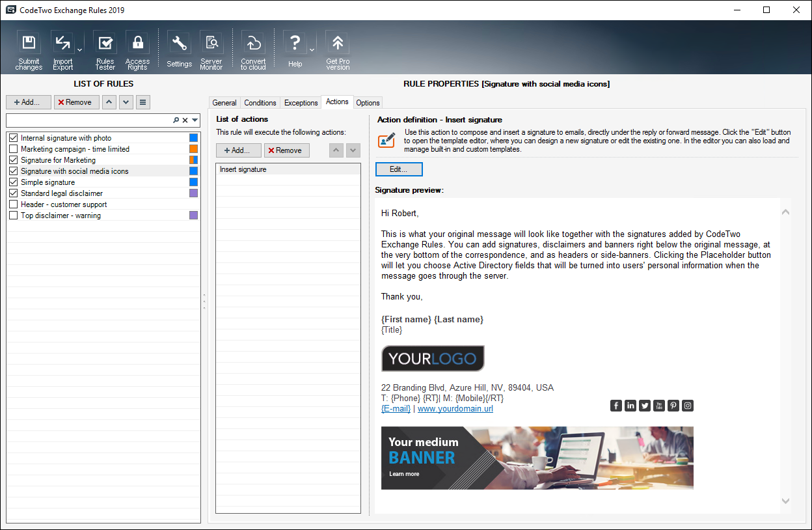The height and width of the screenshot is (530, 812).
Task: Select the 'Header - customer support' rule name
Action: pyautogui.click(x=64, y=204)
